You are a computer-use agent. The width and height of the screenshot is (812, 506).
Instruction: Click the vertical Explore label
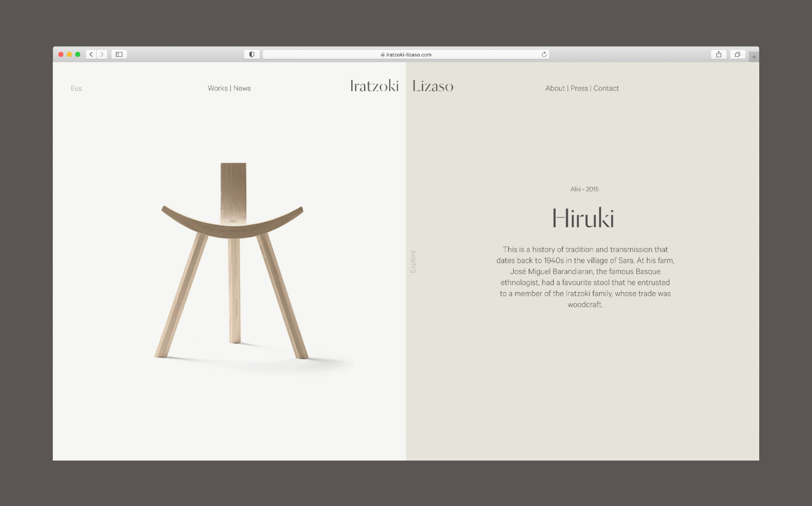[413, 261]
